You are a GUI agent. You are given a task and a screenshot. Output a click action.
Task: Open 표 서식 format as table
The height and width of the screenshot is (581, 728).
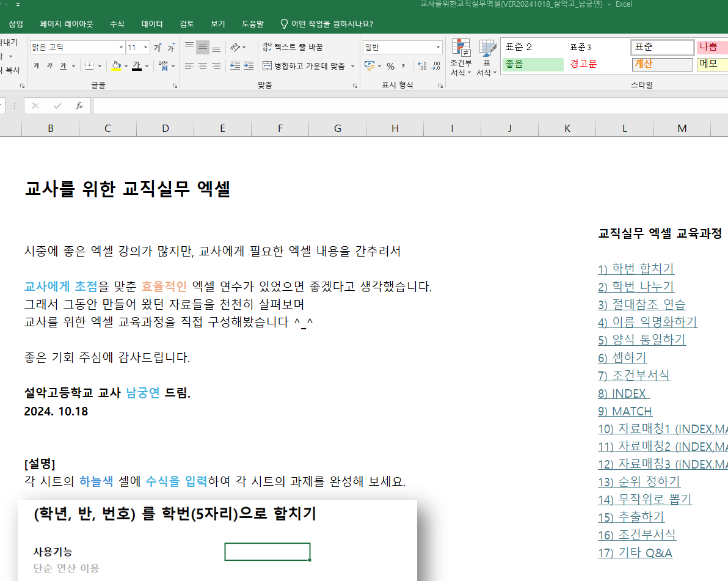[487, 58]
